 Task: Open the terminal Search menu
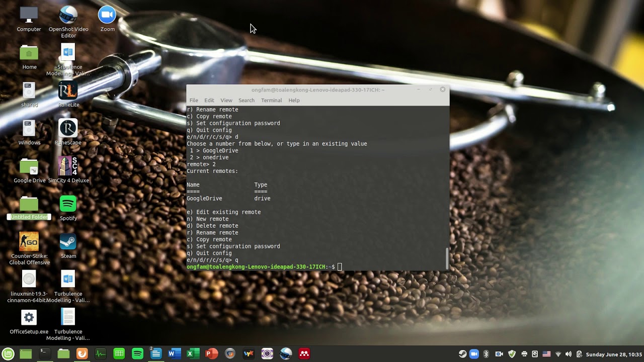247,100
